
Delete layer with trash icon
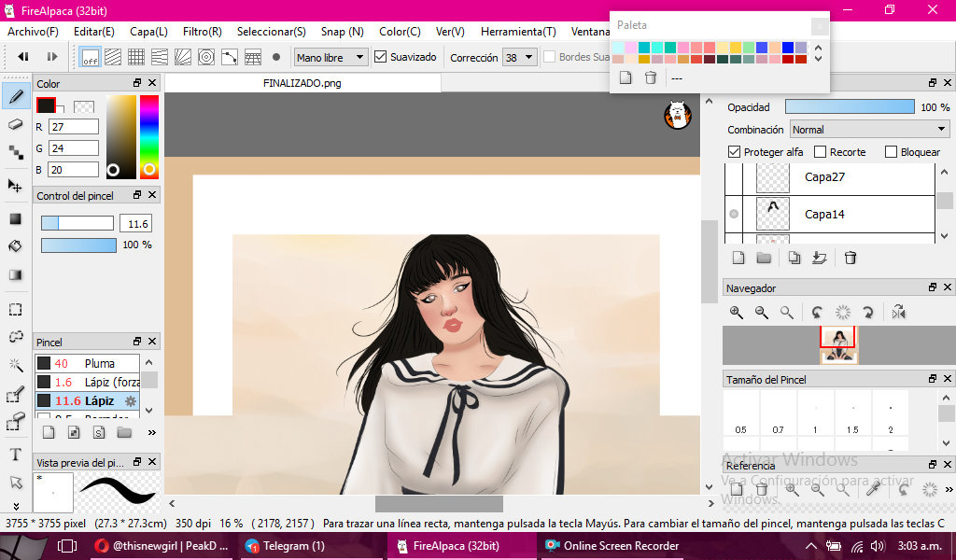point(850,258)
